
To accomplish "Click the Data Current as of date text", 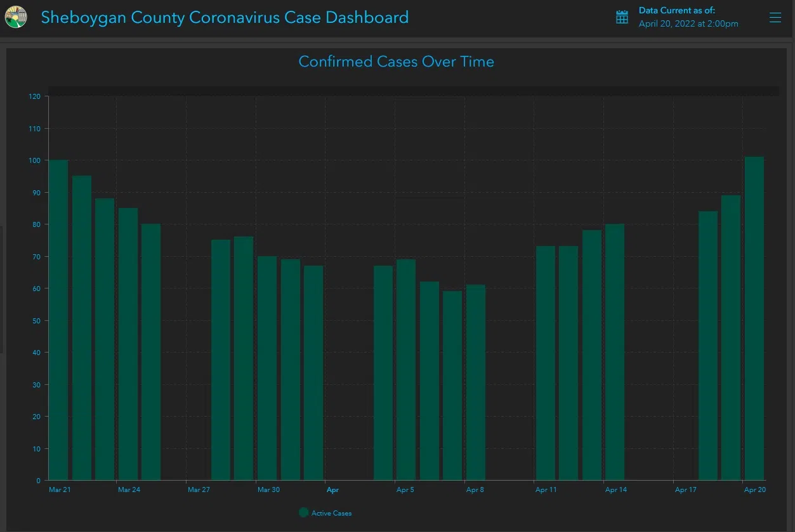I will click(x=688, y=24).
